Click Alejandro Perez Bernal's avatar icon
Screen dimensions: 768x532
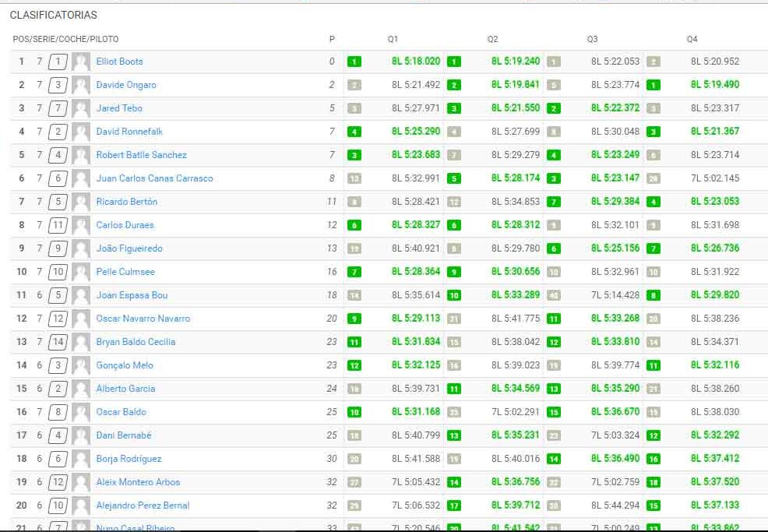(x=81, y=506)
